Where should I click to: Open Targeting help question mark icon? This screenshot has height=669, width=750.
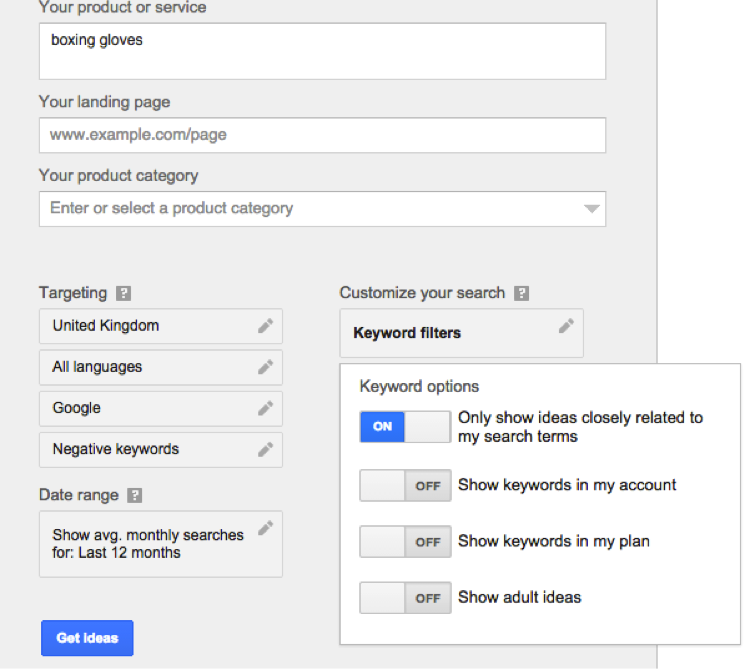[x=123, y=293]
